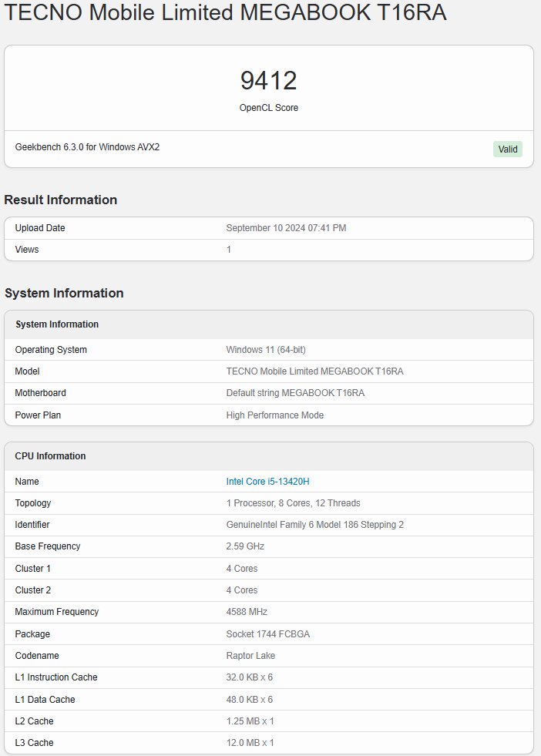Select the September 10 2024 07:41 PM value
Image resolution: width=541 pixels, height=756 pixels.
click(x=286, y=227)
